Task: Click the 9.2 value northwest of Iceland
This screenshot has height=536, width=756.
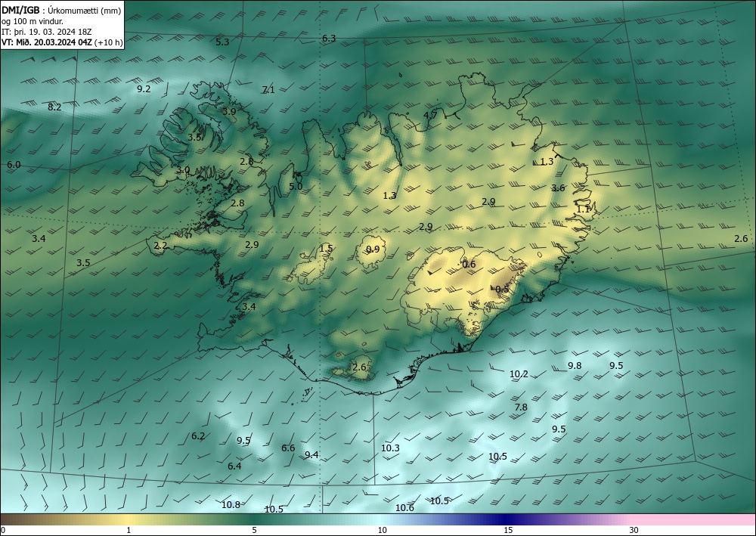Action: tap(144, 88)
